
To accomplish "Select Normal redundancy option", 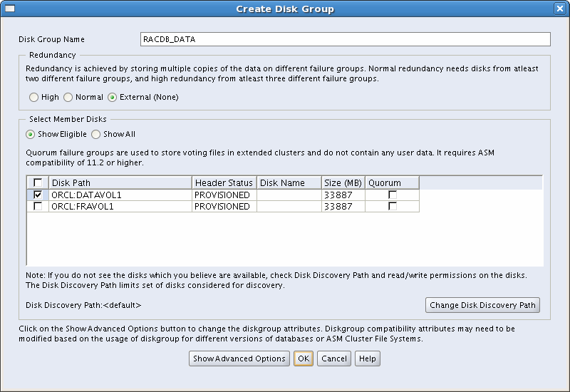I will (x=68, y=97).
